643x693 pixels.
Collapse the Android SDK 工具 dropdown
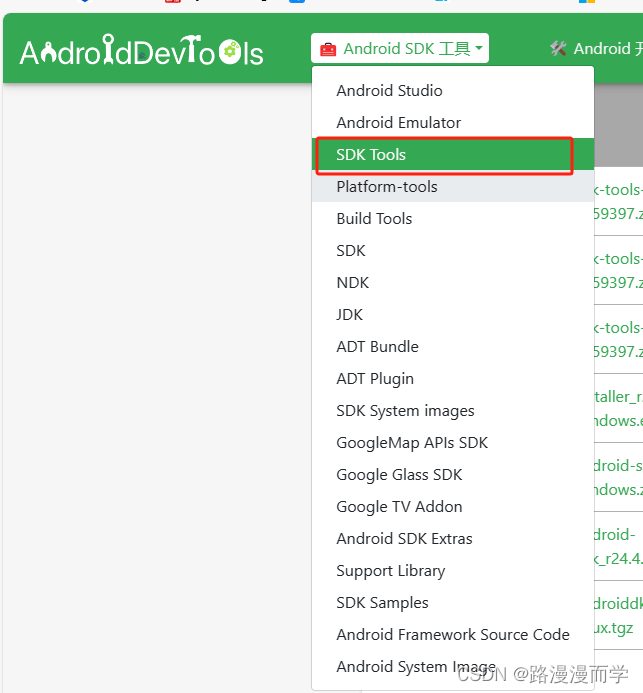(x=399, y=48)
